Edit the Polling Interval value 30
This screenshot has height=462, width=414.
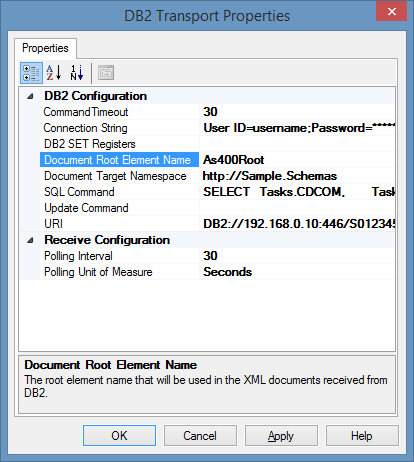297,256
